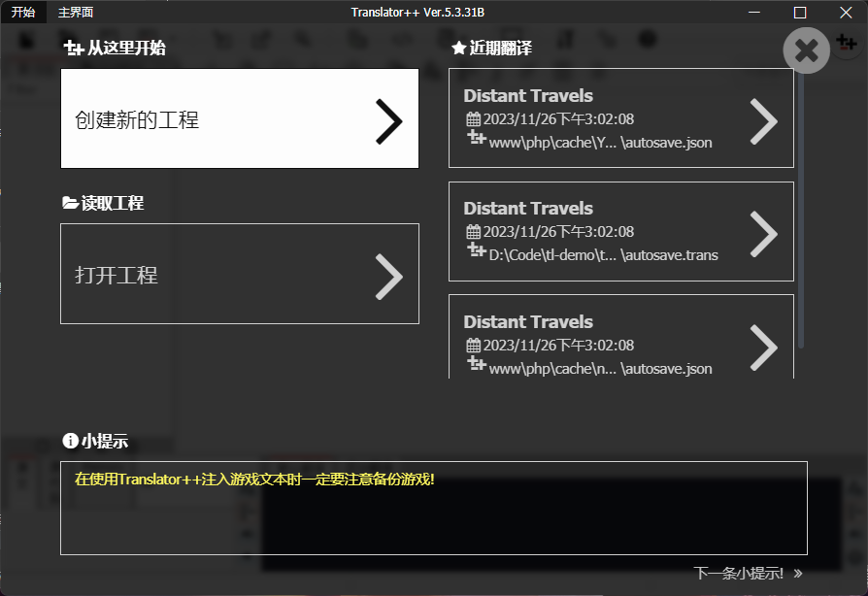Image resolution: width=868 pixels, height=596 pixels.
Task: Click the yellow backup tip text
Action: (254, 479)
